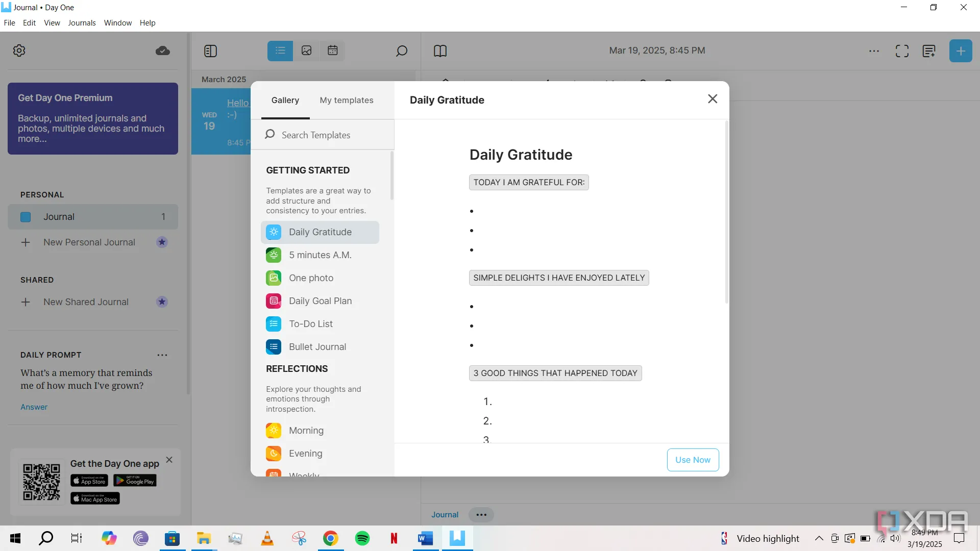Select the Evening reflection template
This screenshot has height=551, width=980.
(x=320, y=454)
